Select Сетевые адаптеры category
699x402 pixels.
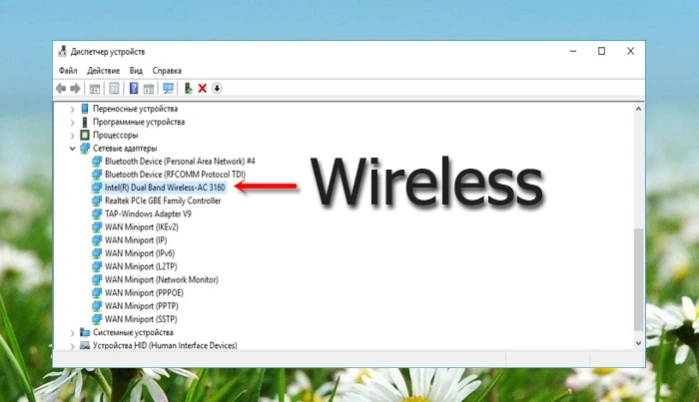pos(125,148)
